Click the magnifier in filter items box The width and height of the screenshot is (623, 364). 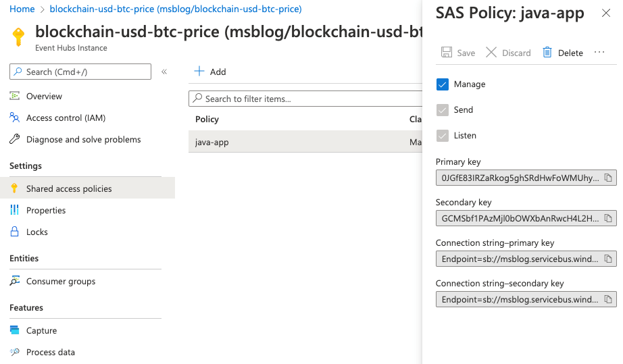(x=197, y=99)
